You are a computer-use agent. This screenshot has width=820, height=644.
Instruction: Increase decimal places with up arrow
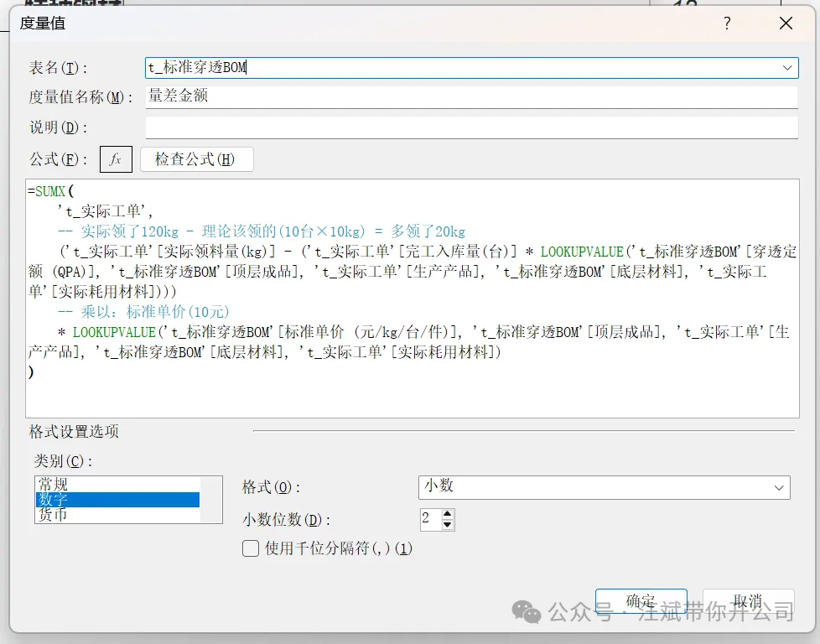tap(448, 515)
